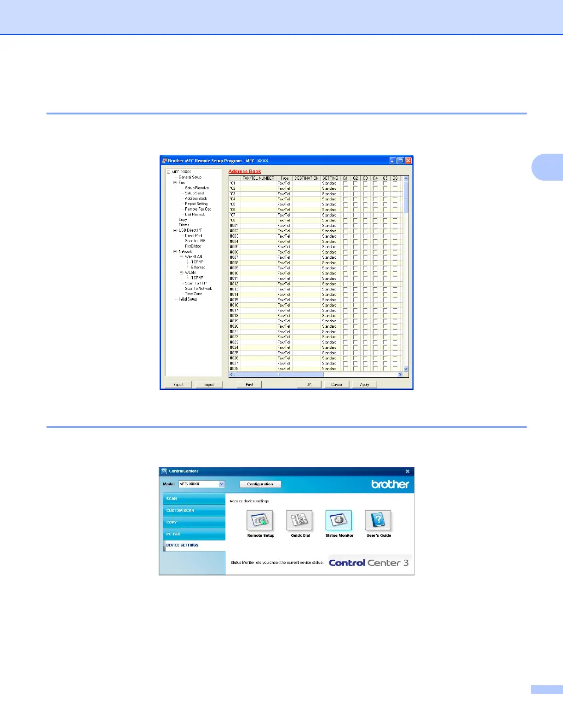The width and height of the screenshot is (563, 728).
Task: Check G5 for entry #010
Action: tap(385, 273)
